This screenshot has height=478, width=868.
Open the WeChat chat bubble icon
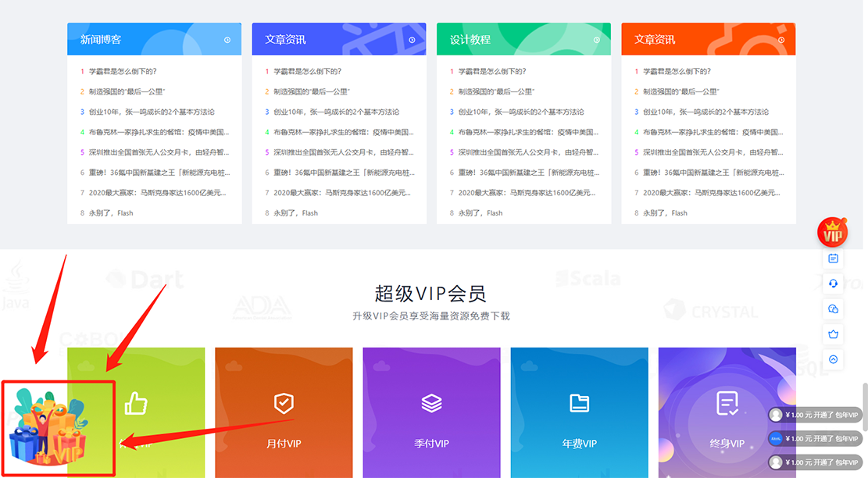click(833, 309)
